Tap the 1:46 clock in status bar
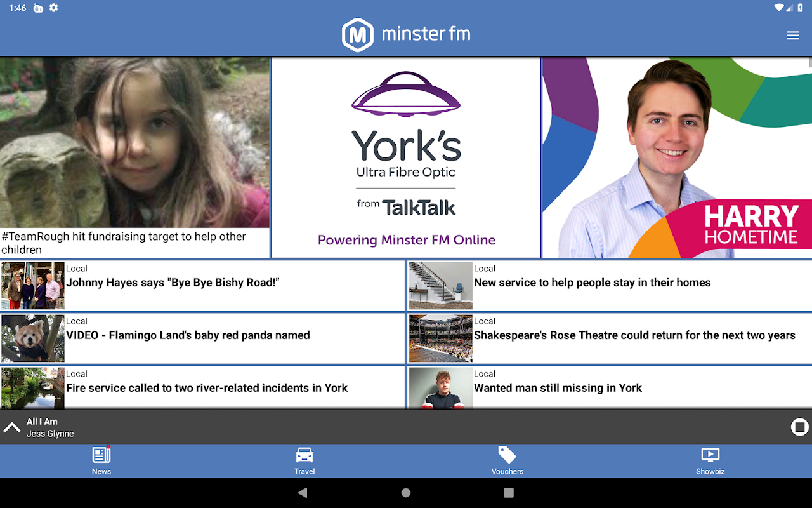The image size is (812, 508). click(18, 8)
